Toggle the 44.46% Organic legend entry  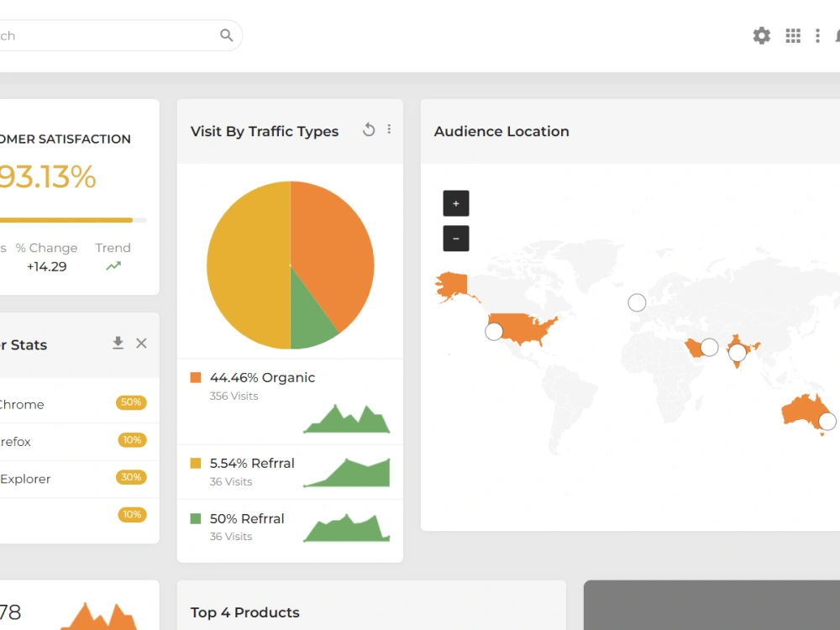[x=263, y=377]
